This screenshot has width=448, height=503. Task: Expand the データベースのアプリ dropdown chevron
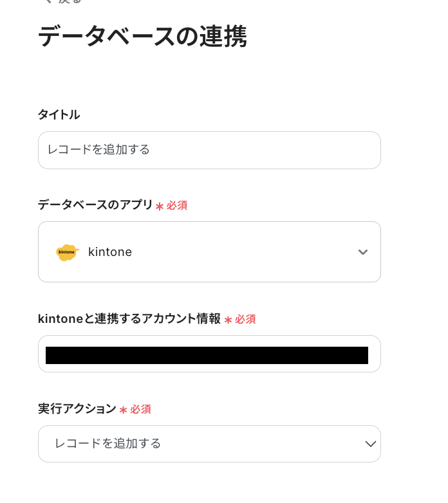(363, 252)
